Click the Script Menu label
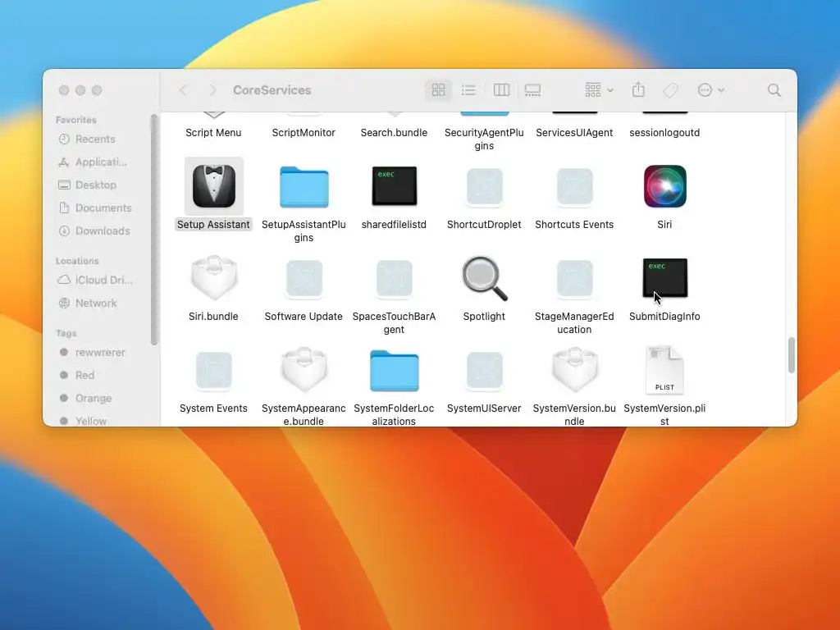This screenshot has width=840, height=630. tap(214, 133)
